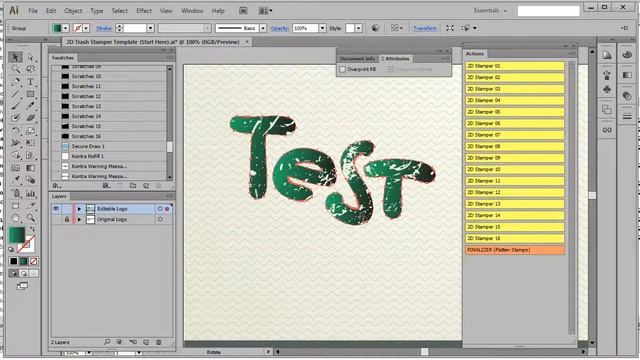The image size is (640, 360).
Task: Click the Transform link in control bar
Action: [425, 28]
